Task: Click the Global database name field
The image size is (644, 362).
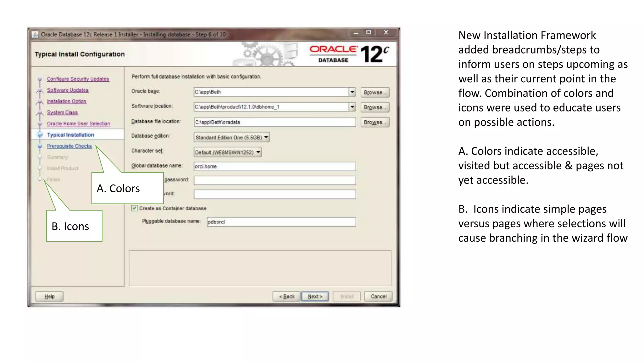Action: 275,167
